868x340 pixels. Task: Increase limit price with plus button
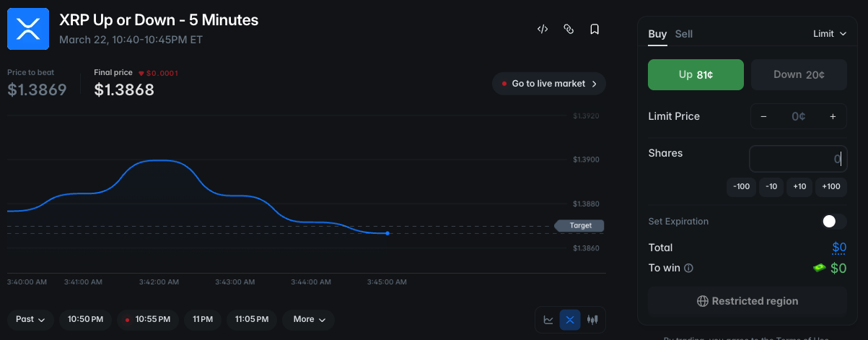[833, 116]
